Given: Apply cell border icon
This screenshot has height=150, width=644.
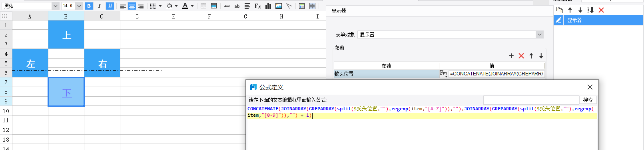Looking at the screenshot, I should tap(153, 6).
